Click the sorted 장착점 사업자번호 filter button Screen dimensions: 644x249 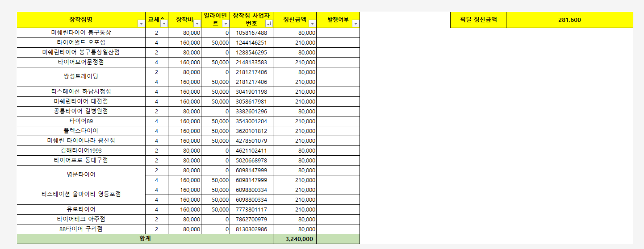[x=268, y=24]
